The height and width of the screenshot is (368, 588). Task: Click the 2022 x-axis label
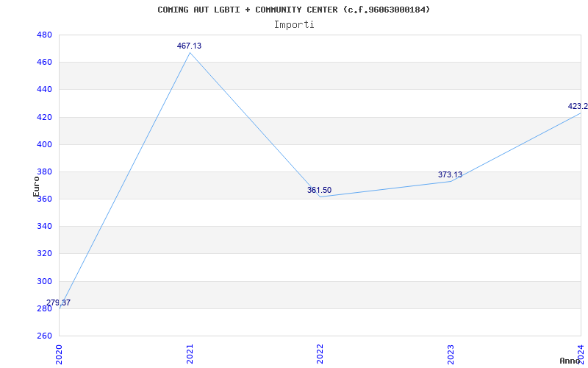pyautogui.click(x=320, y=354)
